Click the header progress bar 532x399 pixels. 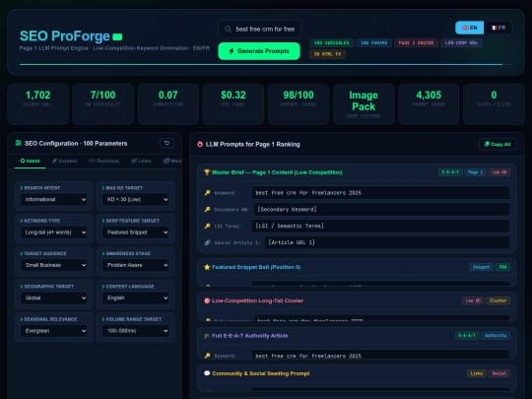click(266, 64)
